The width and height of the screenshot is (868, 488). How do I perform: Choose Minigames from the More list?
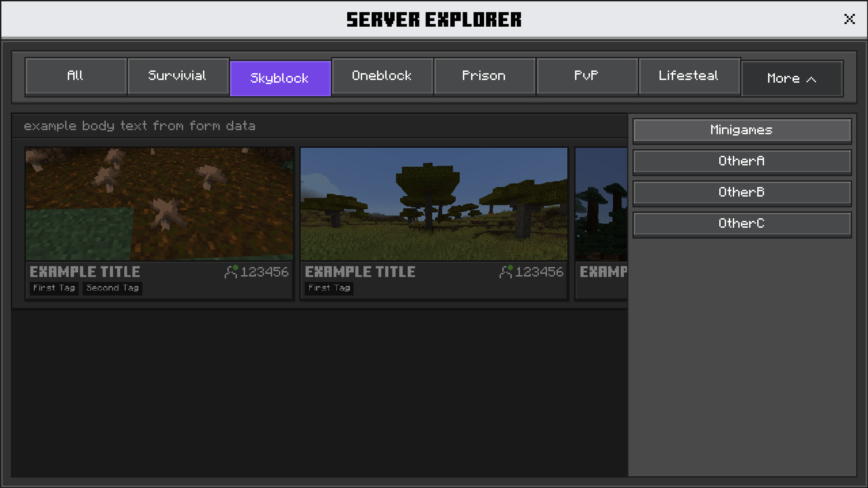coord(742,131)
